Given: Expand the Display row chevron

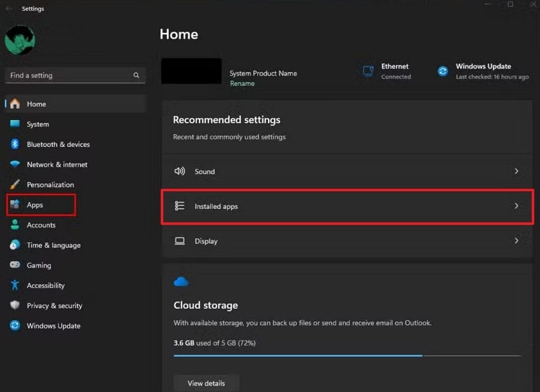Looking at the screenshot, I should (x=516, y=241).
